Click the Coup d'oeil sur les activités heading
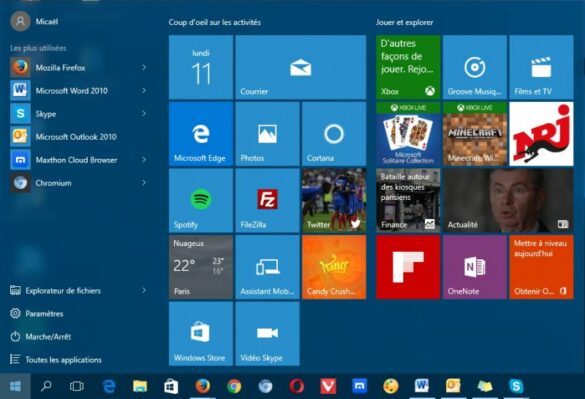This screenshot has height=399, width=585. (x=215, y=22)
